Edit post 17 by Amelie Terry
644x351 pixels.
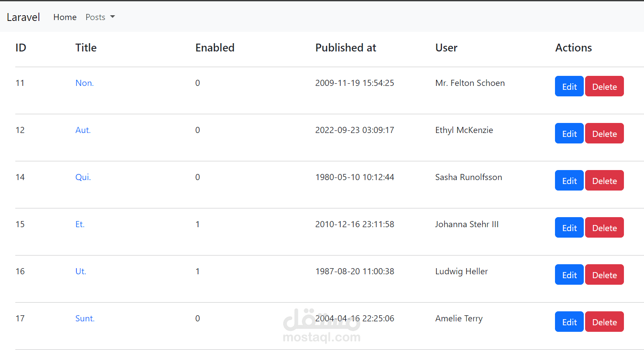coord(569,322)
